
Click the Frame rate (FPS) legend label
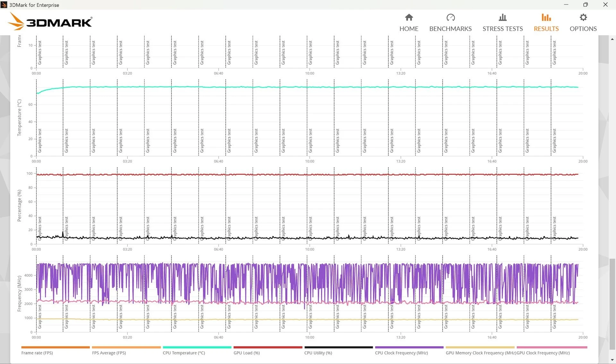37,353
